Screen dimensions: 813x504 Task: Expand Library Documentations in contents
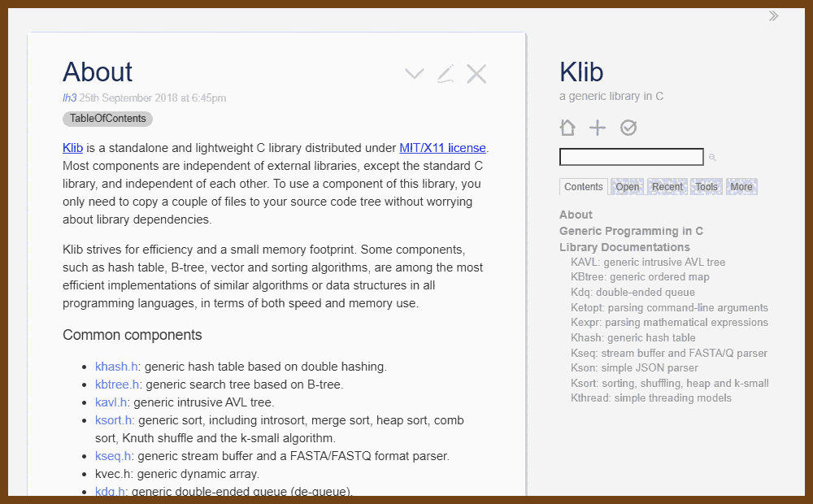pos(624,247)
